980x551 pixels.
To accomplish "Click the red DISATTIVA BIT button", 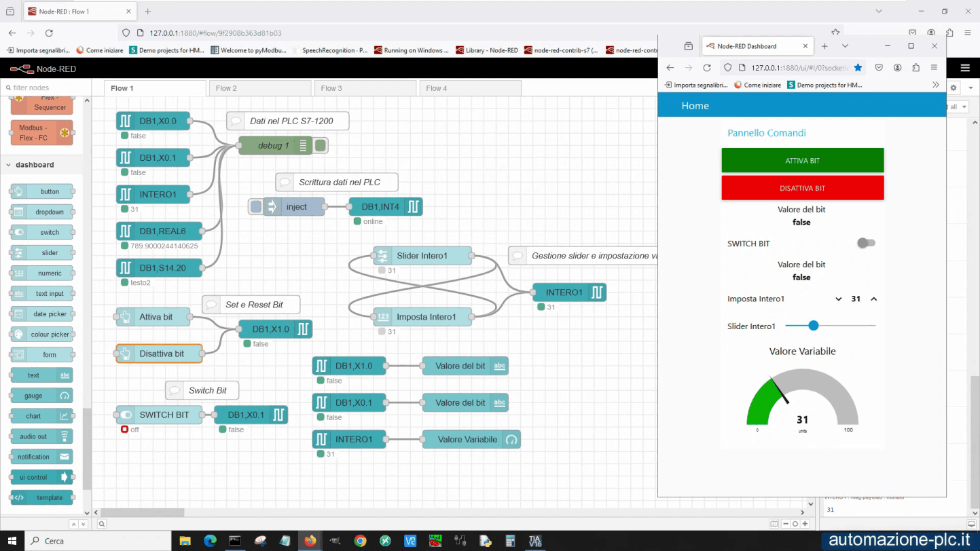I will [x=802, y=188].
